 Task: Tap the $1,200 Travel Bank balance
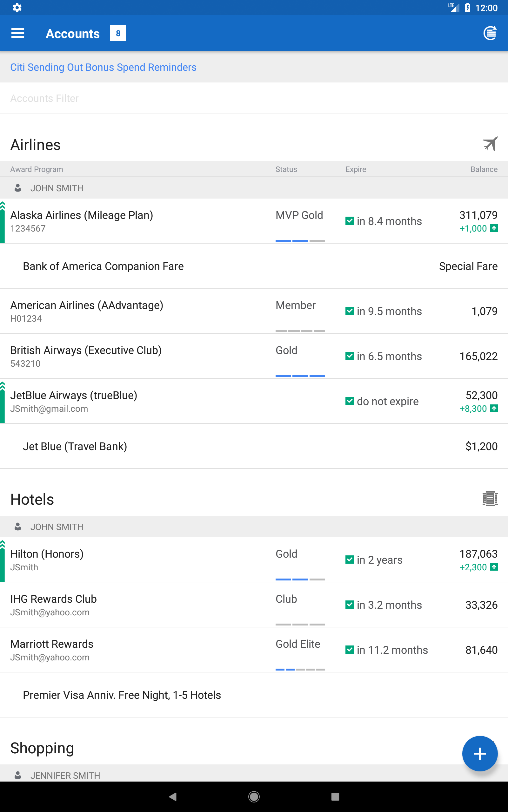(x=481, y=446)
